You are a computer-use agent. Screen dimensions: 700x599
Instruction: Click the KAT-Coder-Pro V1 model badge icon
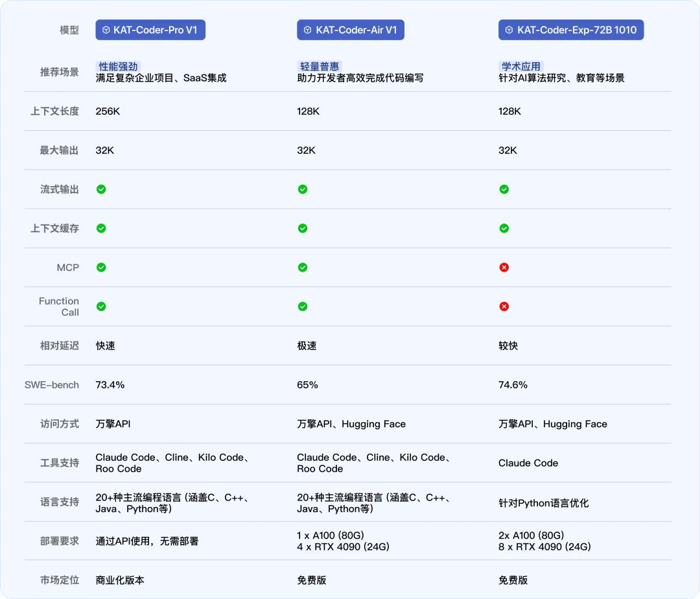click(104, 29)
